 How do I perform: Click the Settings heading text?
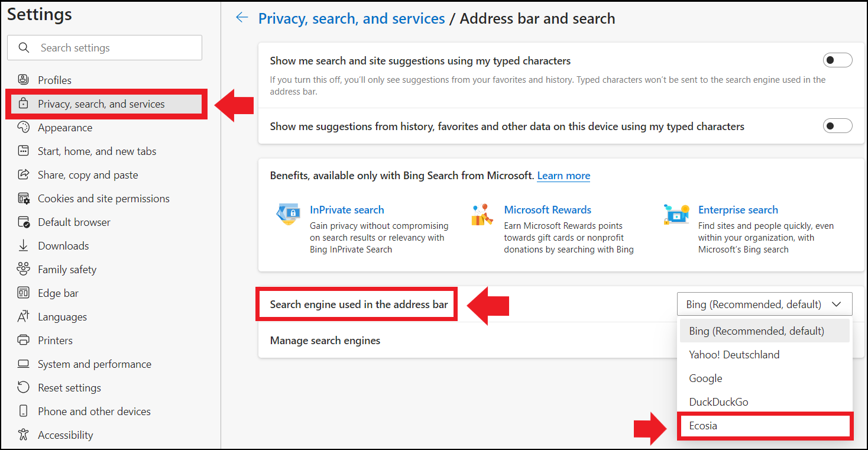point(40,14)
